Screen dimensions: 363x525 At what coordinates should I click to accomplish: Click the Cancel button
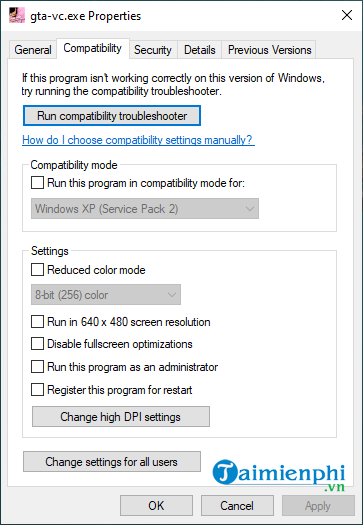237,506
